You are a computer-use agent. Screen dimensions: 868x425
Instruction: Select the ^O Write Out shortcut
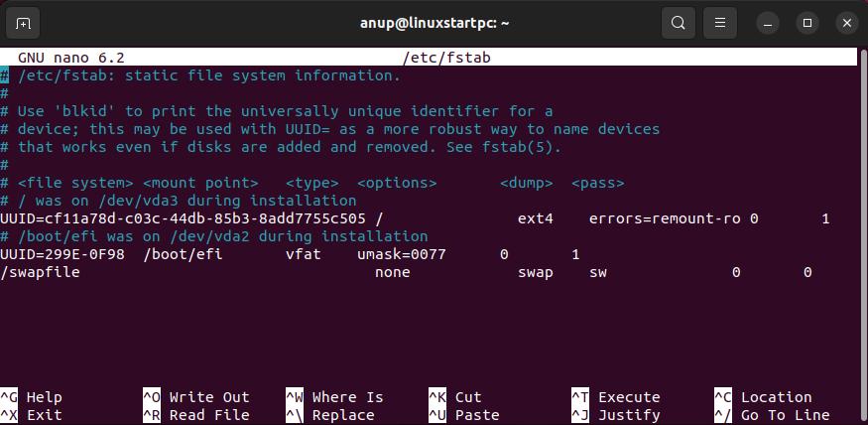coord(196,397)
